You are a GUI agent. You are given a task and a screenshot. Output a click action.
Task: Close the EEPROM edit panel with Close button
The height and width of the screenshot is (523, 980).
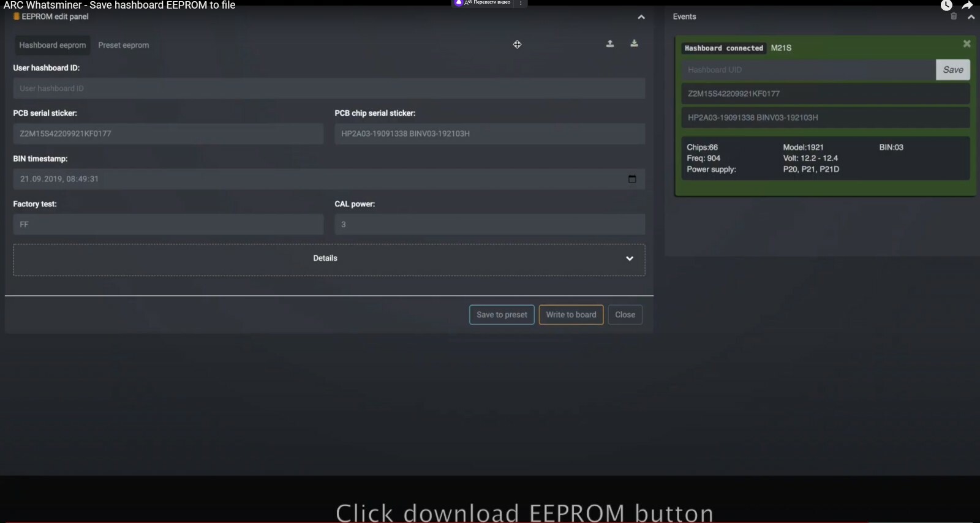click(625, 315)
